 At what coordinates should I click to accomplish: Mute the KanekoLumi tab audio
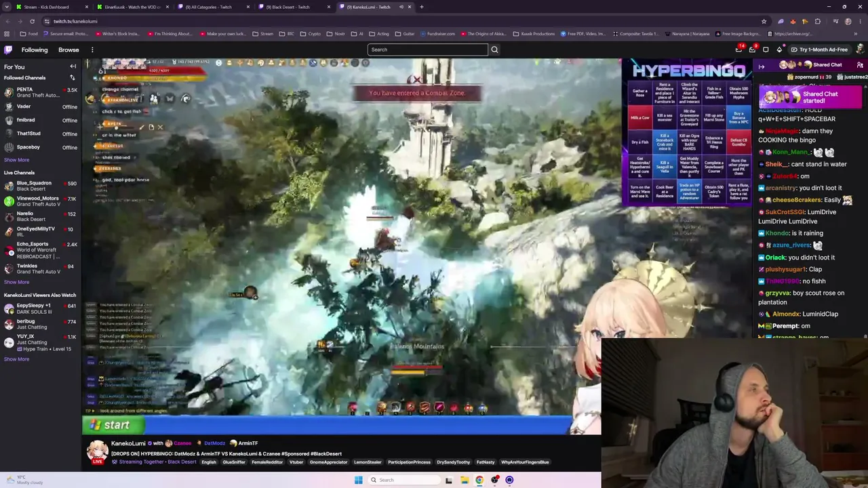tap(401, 7)
